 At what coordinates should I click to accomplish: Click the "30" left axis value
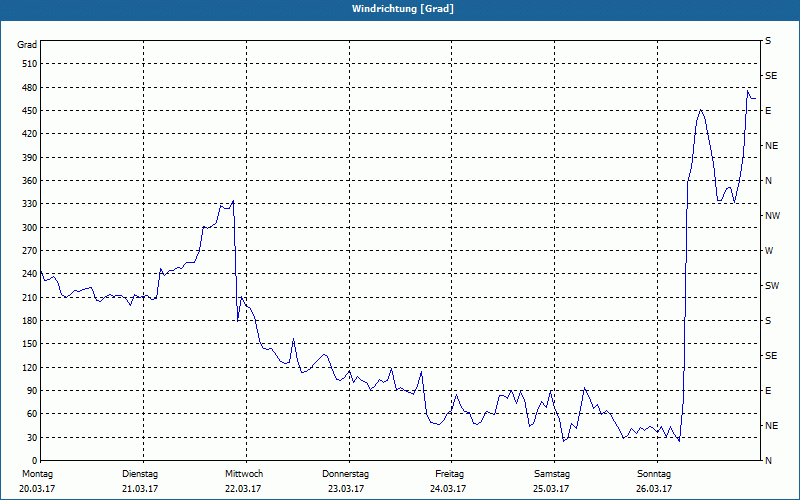click(31, 437)
